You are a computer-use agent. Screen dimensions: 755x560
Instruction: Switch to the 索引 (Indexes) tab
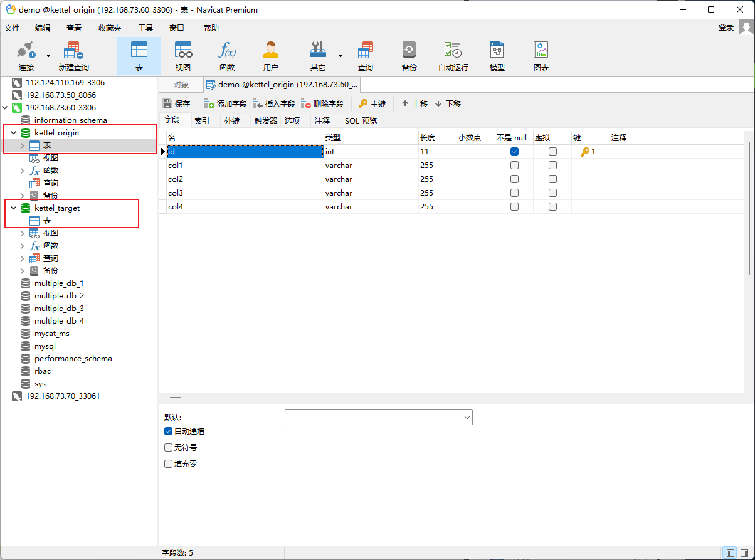202,121
